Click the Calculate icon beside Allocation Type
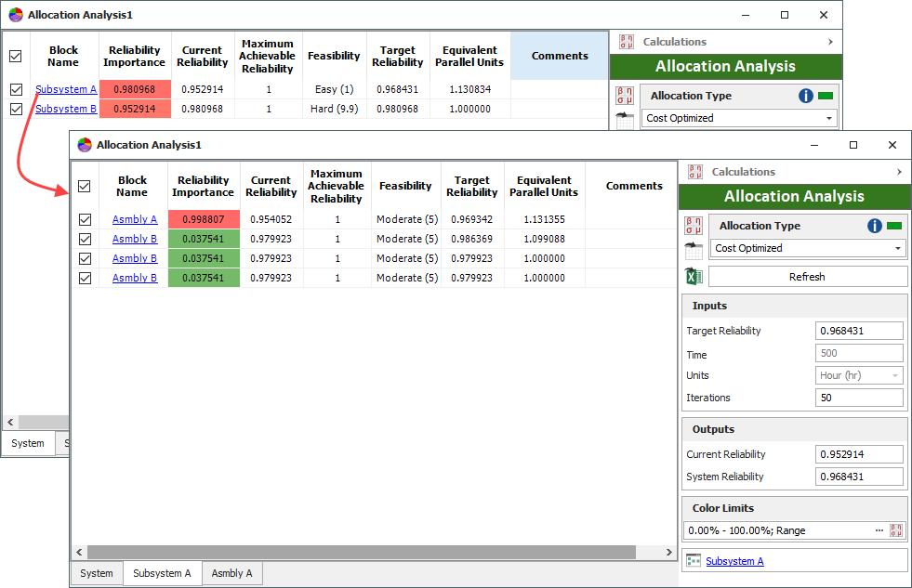912x588 pixels. pyautogui.click(x=693, y=226)
